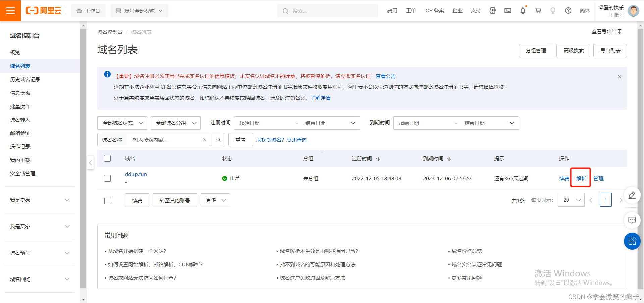Image resolution: width=644 pixels, height=303 pixels.
Task: Click 查看导出结果 link
Action: [x=606, y=31]
